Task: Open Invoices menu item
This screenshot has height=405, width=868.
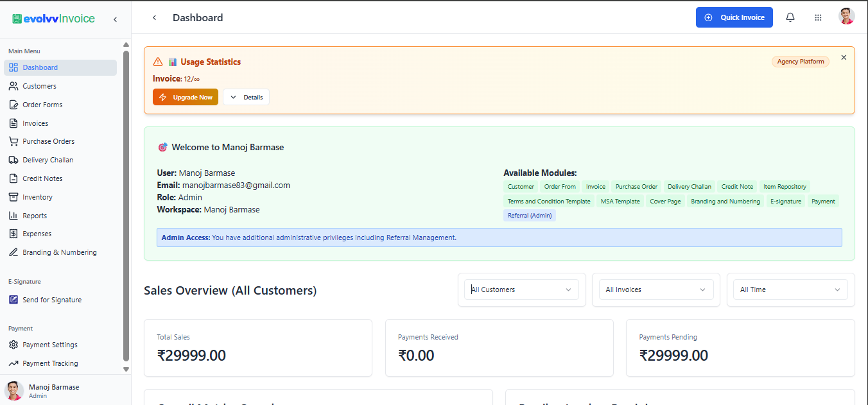Action: coord(60,123)
